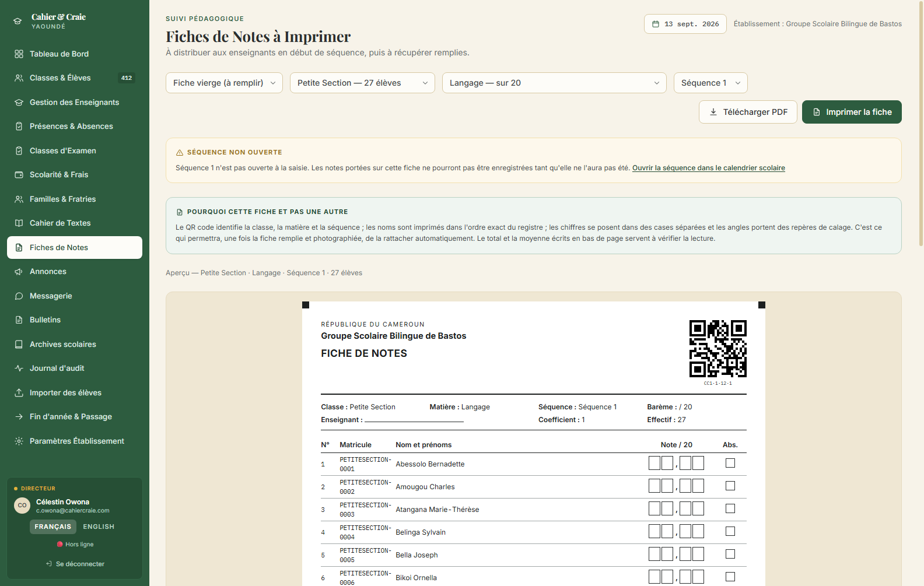This screenshot has height=586, width=924.
Task: Check the Abs. box for Belinga Sylvain
Action: [x=730, y=531]
